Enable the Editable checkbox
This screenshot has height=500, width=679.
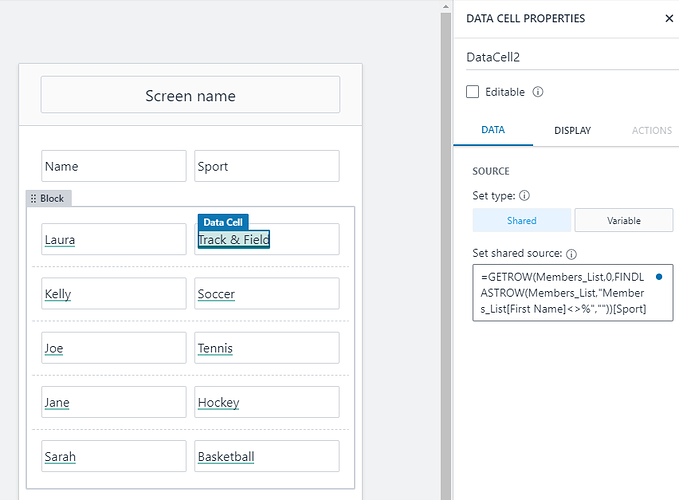coord(473,92)
